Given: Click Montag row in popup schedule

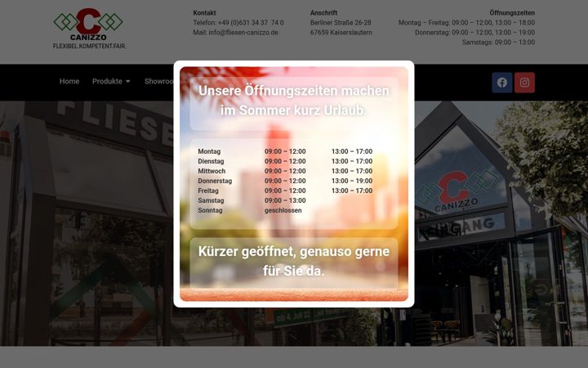Looking at the screenshot, I should point(285,151).
